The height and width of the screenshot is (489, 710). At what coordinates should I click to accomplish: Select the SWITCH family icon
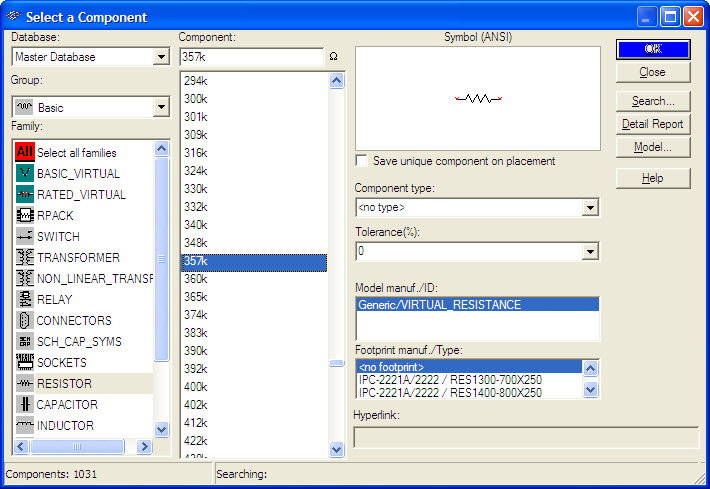pyautogui.click(x=24, y=236)
